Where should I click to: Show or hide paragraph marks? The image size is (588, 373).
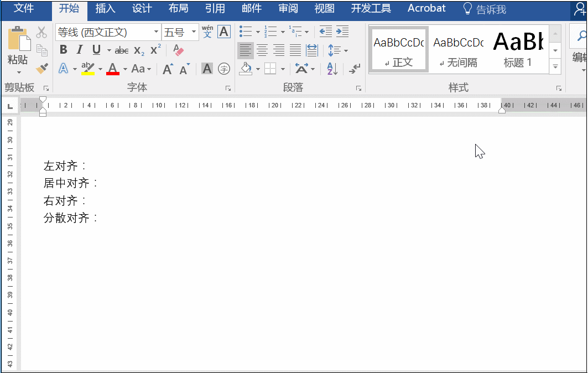(355, 69)
